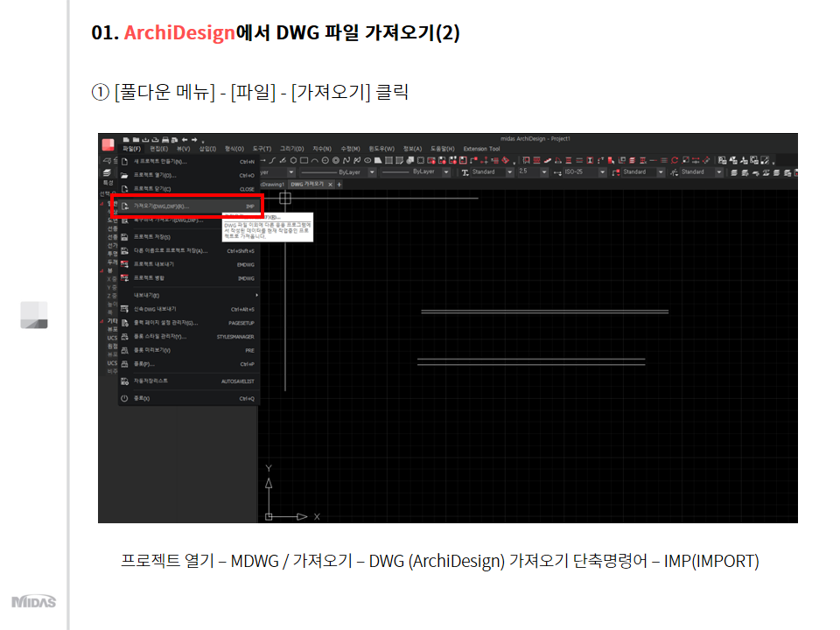Open the second ByLayer lineweight dropdown
This screenshot has height=630, width=840.
[445, 172]
